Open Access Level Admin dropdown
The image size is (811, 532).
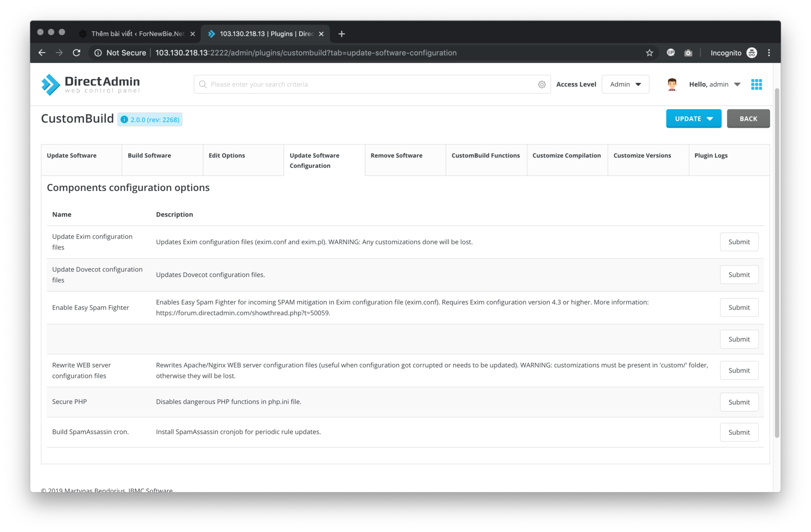click(x=625, y=84)
